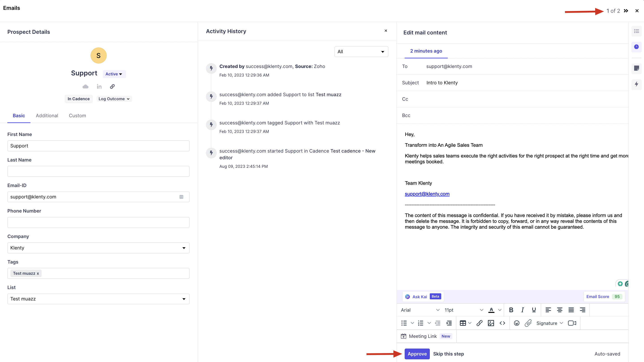
Task: Toggle italic formatting
Action: (x=523, y=310)
